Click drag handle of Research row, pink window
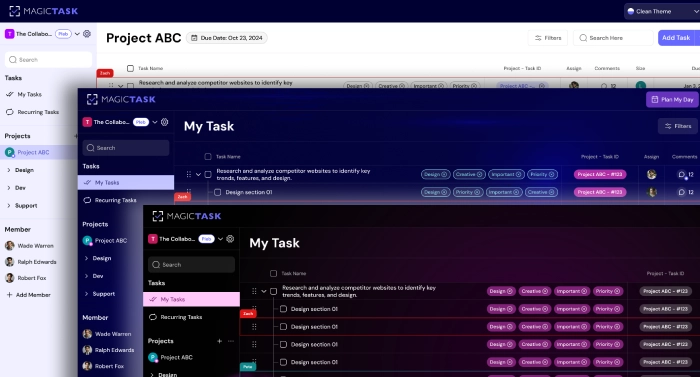 [x=254, y=291]
